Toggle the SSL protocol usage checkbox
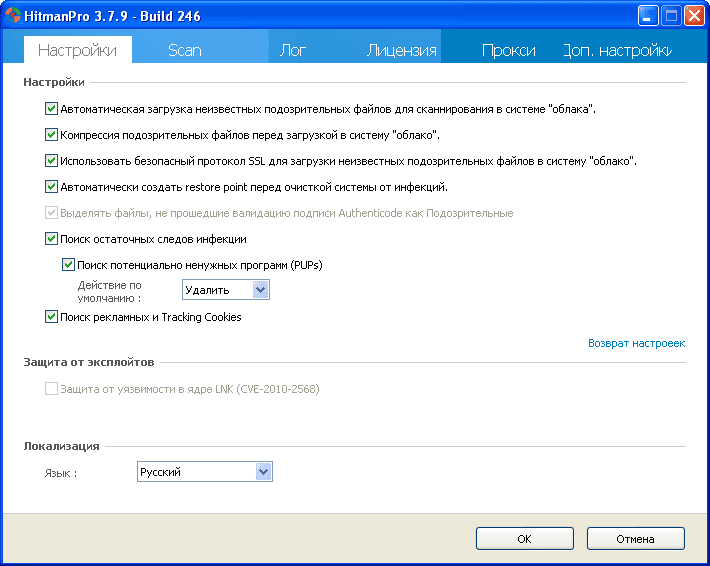The height and width of the screenshot is (566, 710). [51, 161]
